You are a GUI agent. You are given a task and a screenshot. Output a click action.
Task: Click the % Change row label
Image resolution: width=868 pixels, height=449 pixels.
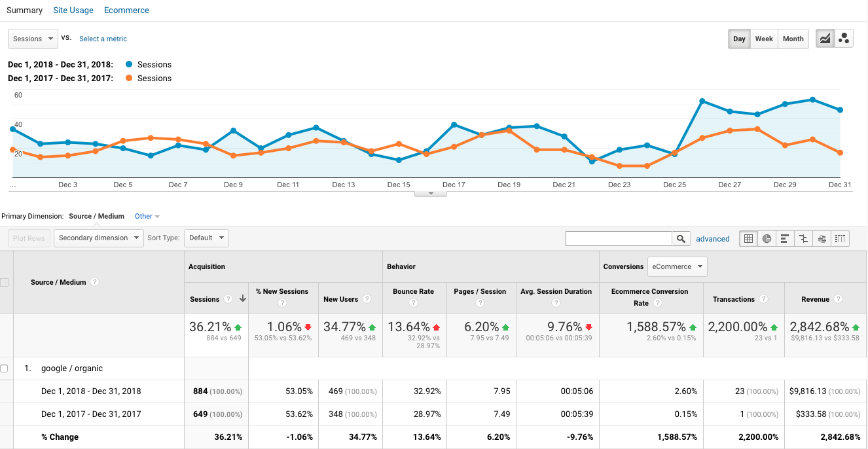pyautogui.click(x=60, y=437)
